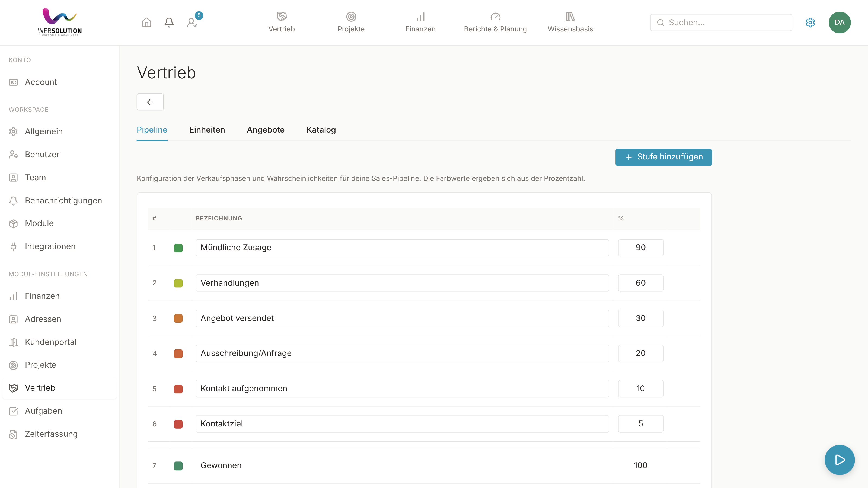Open the user check icon with badge 5

192,23
